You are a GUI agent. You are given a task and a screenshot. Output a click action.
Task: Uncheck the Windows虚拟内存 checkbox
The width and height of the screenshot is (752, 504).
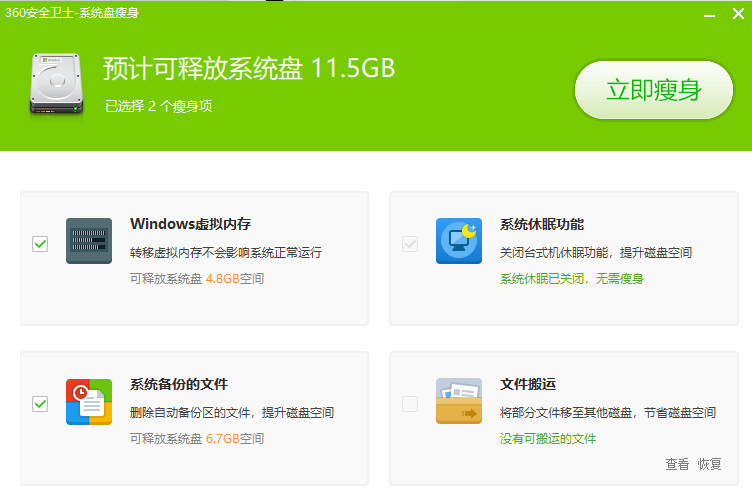(x=40, y=244)
